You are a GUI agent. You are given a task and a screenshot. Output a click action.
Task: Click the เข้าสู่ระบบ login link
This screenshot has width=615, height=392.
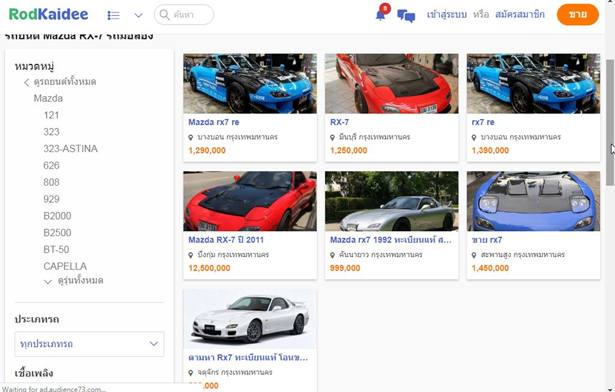click(446, 15)
